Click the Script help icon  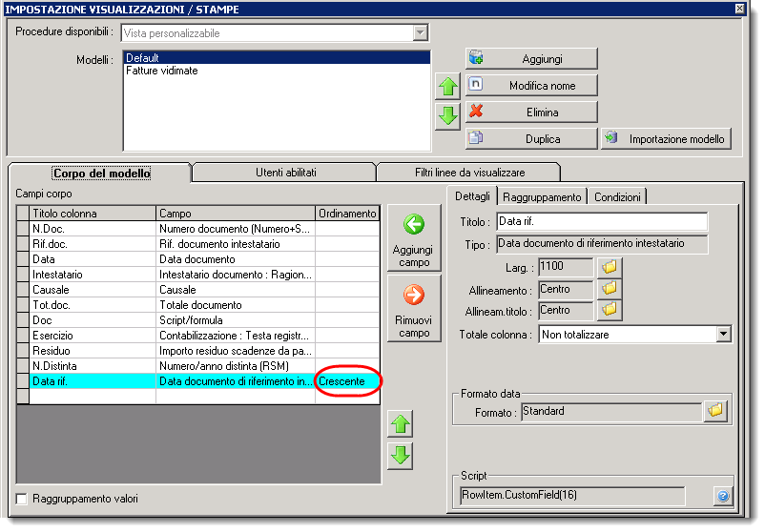(723, 497)
